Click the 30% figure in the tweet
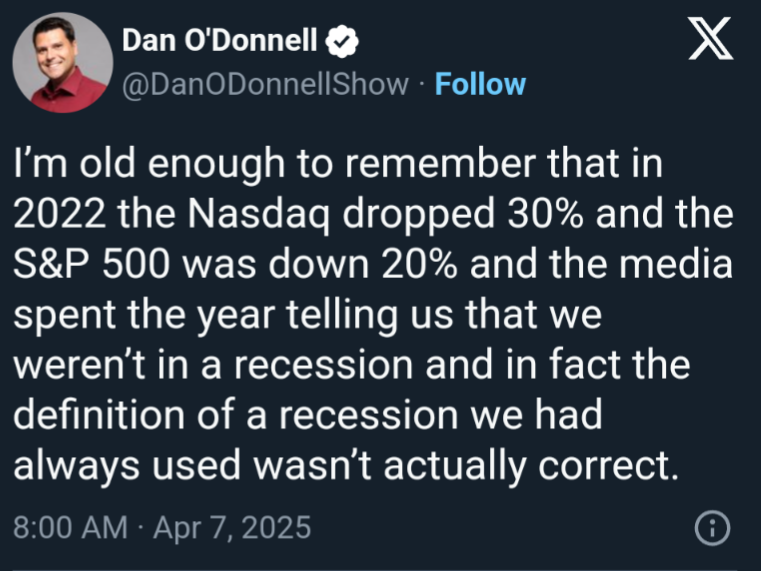Screen dimensions: 761x571 [545, 214]
